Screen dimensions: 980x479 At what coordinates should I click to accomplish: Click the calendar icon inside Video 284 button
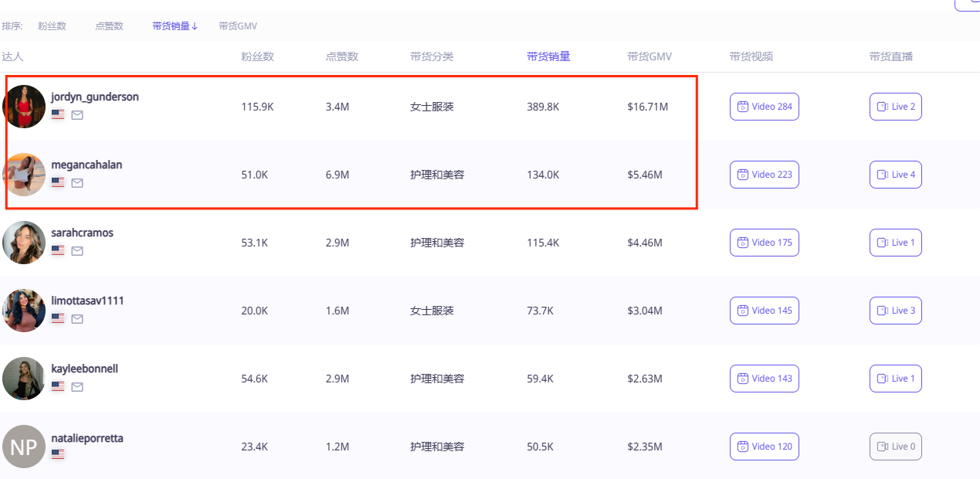[x=742, y=106]
